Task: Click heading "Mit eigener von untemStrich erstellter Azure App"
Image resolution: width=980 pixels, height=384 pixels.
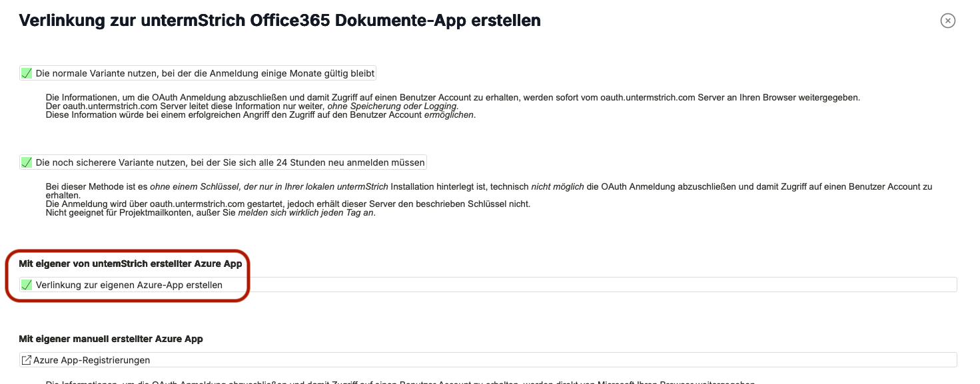Action: pyautogui.click(x=130, y=264)
